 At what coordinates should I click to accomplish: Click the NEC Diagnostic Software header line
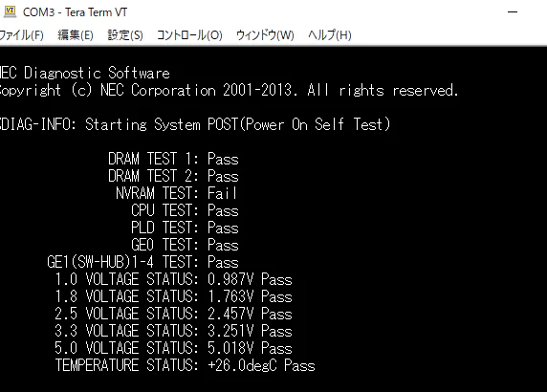(85, 74)
